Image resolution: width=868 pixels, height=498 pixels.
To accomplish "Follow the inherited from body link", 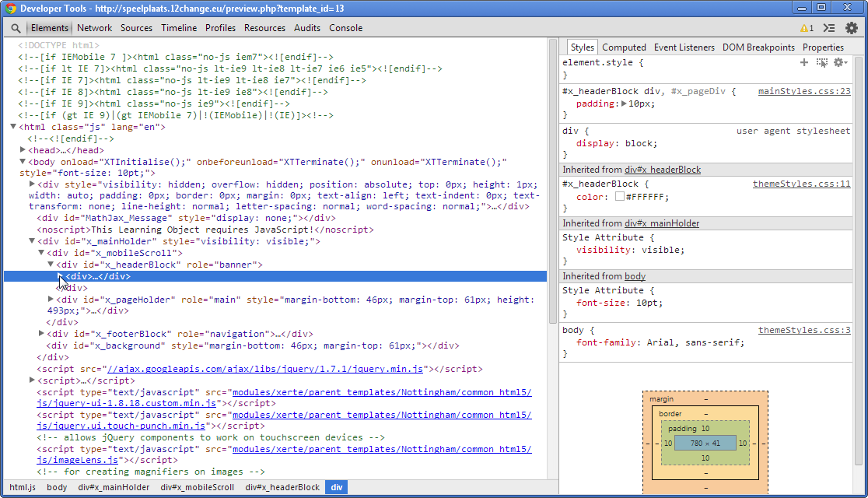I will coord(635,276).
